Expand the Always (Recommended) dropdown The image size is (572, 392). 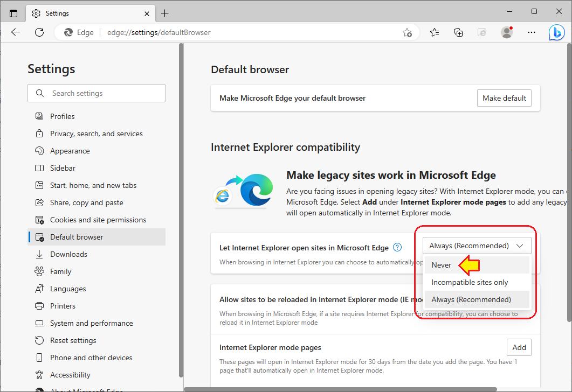coord(477,246)
